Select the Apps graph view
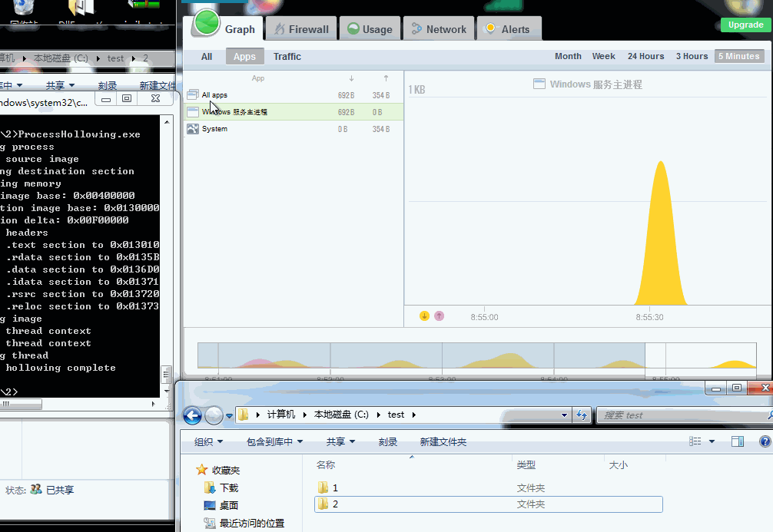773x532 pixels. point(244,57)
